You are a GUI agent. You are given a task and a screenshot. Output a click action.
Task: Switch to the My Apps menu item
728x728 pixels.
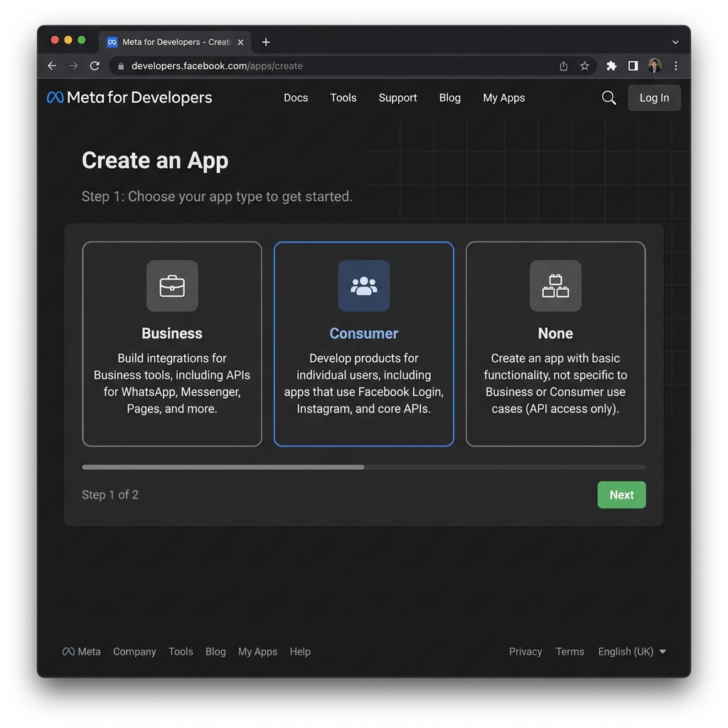(x=503, y=97)
